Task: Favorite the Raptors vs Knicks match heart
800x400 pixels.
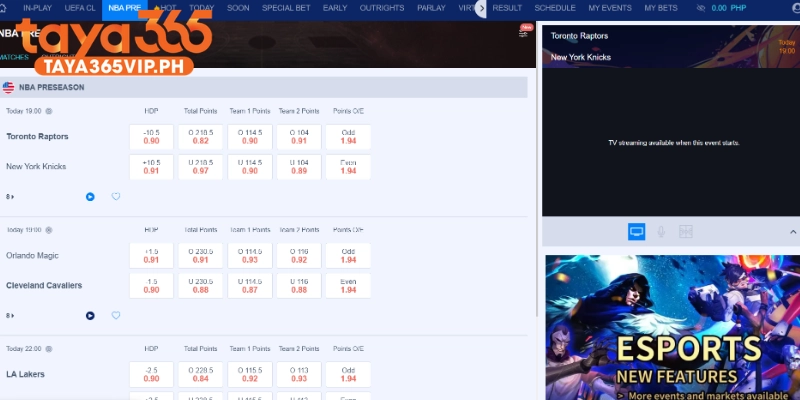Action: (x=116, y=196)
